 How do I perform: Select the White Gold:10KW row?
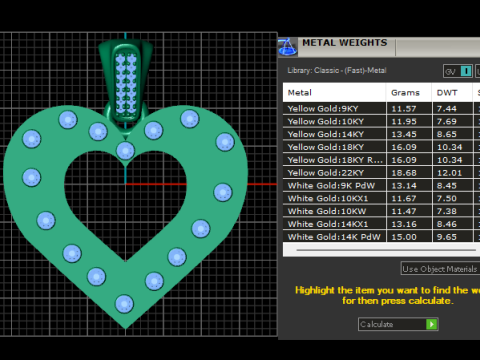[x=381, y=211]
